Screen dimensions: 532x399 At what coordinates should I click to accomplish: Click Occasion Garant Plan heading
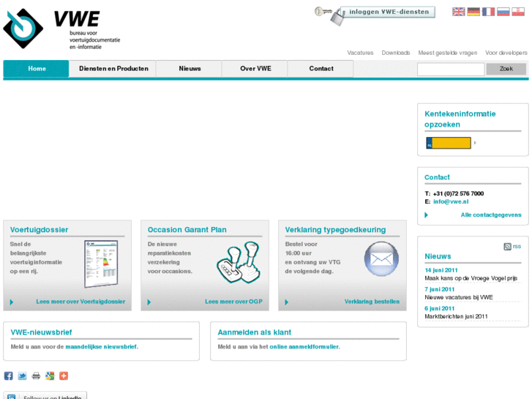[x=187, y=230]
